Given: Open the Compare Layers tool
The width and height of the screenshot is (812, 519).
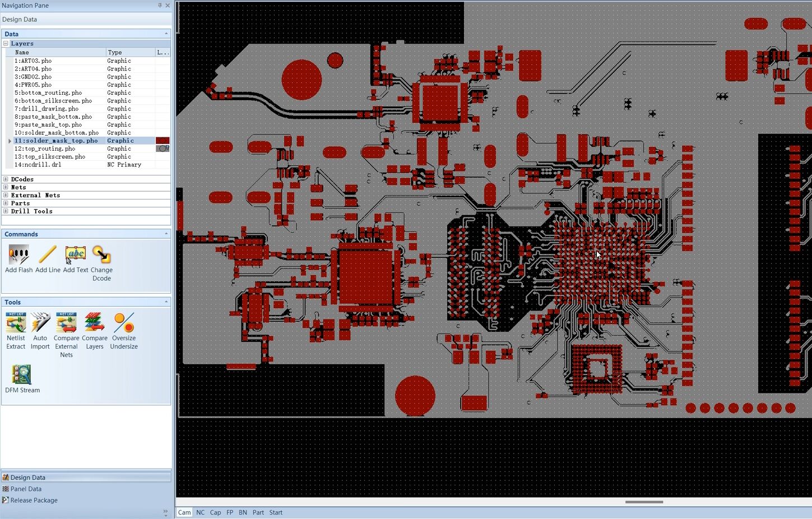Looking at the screenshot, I should (95, 331).
